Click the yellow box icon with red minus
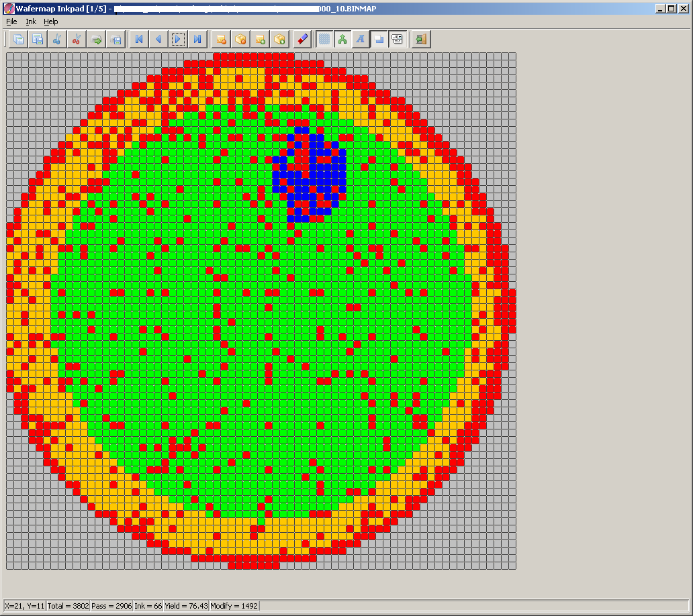This screenshot has height=616, width=693. (220, 39)
